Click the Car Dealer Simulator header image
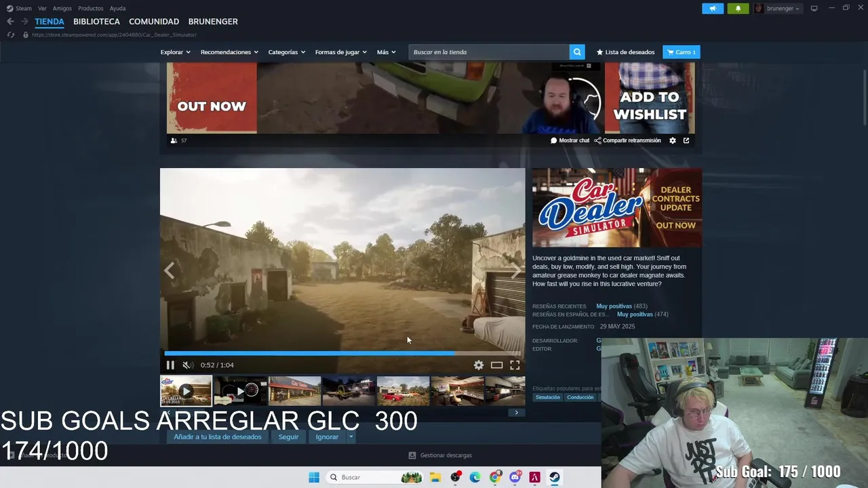This screenshot has height=488, width=868. coord(617,207)
